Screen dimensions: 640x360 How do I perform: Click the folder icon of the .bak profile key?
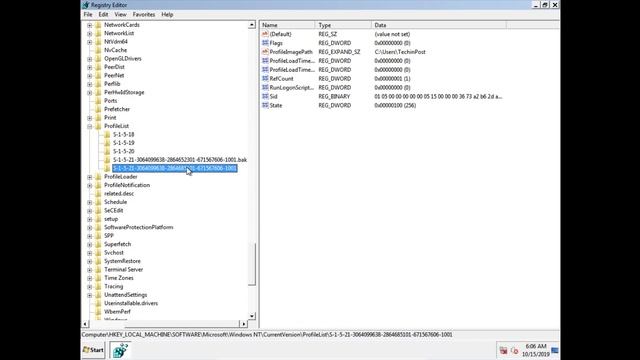(x=107, y=160)
